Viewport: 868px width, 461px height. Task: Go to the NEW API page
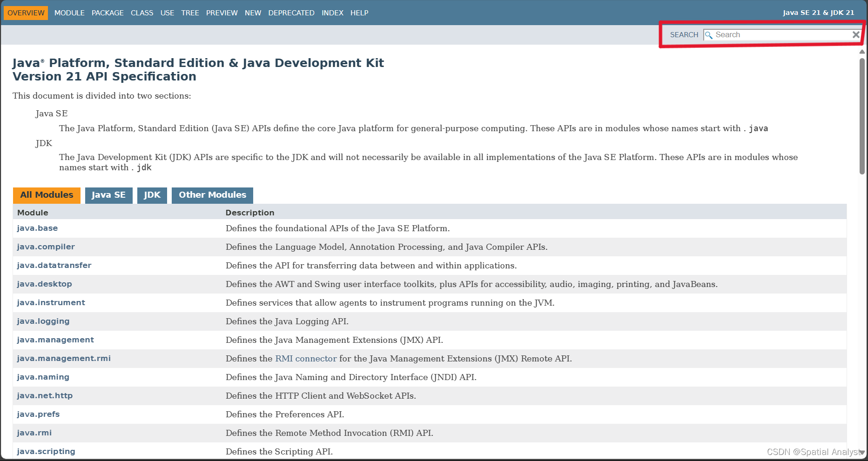click(253, 13)
